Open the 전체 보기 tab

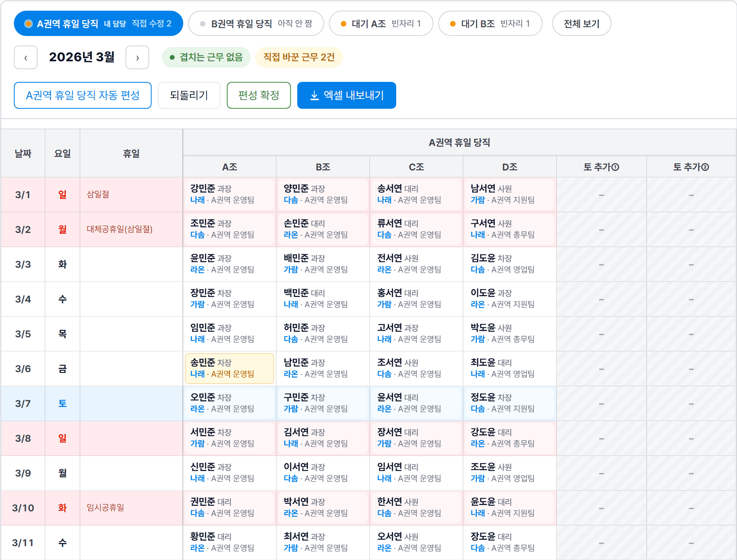[x=582, y=23]
